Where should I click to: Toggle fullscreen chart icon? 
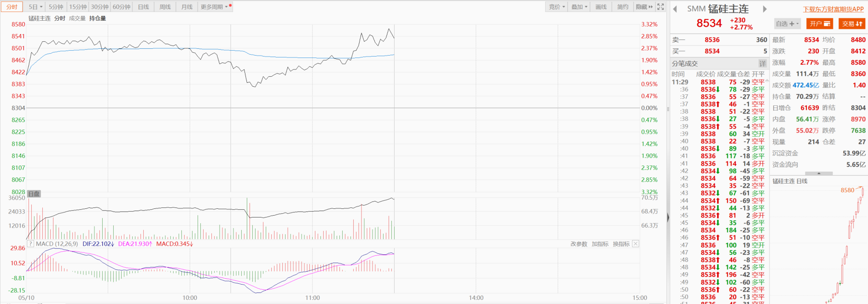[661, 7]
